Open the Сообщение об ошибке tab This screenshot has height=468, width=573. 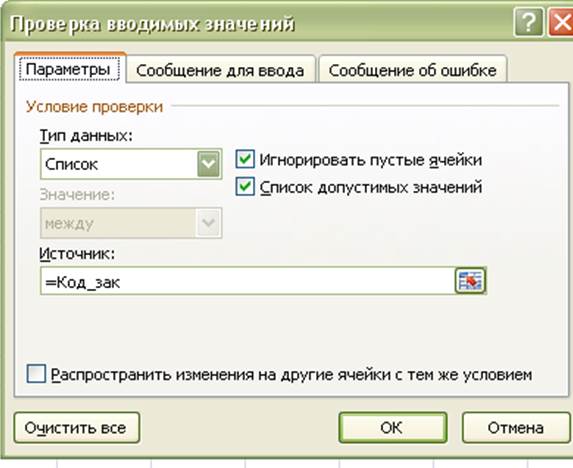click(x=413, y=70)
